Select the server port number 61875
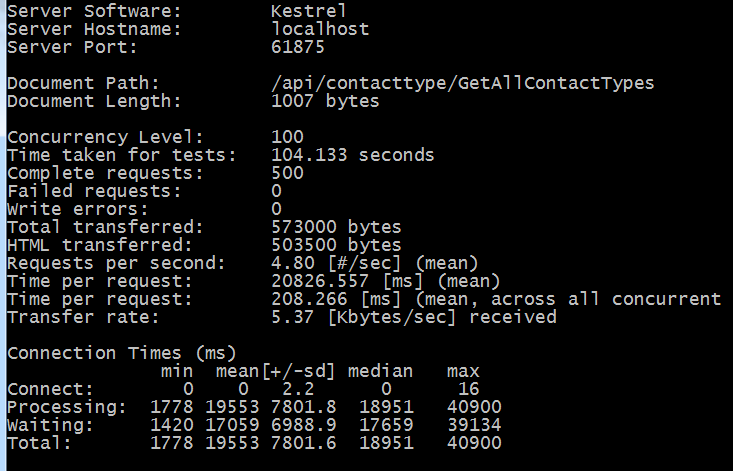The image size is (737, 471). coord(298,47)
